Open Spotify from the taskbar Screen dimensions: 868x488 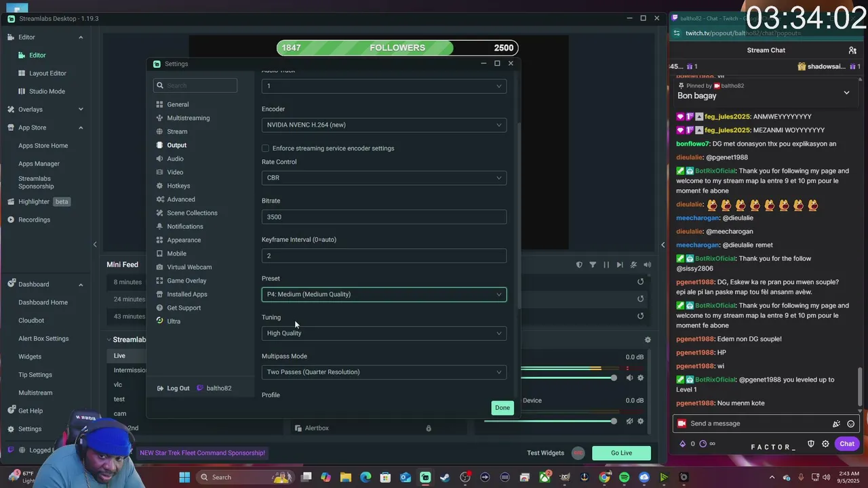point(624,477)
